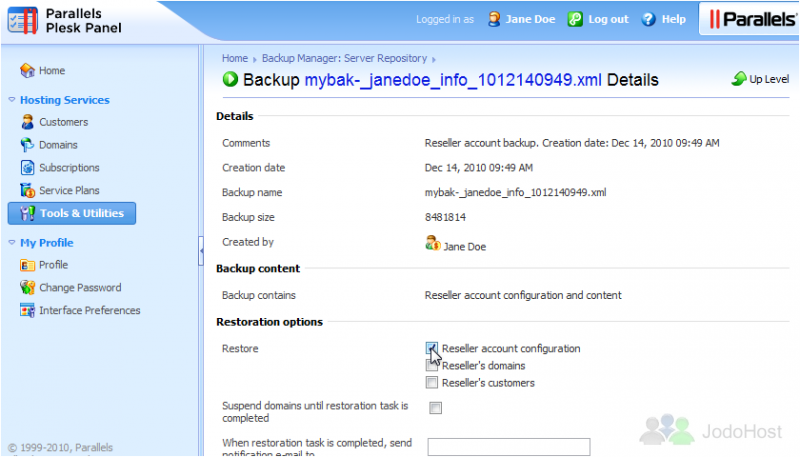Screen dimensions: 800x457
Task: Click the Help link in header
Action: 673,19
